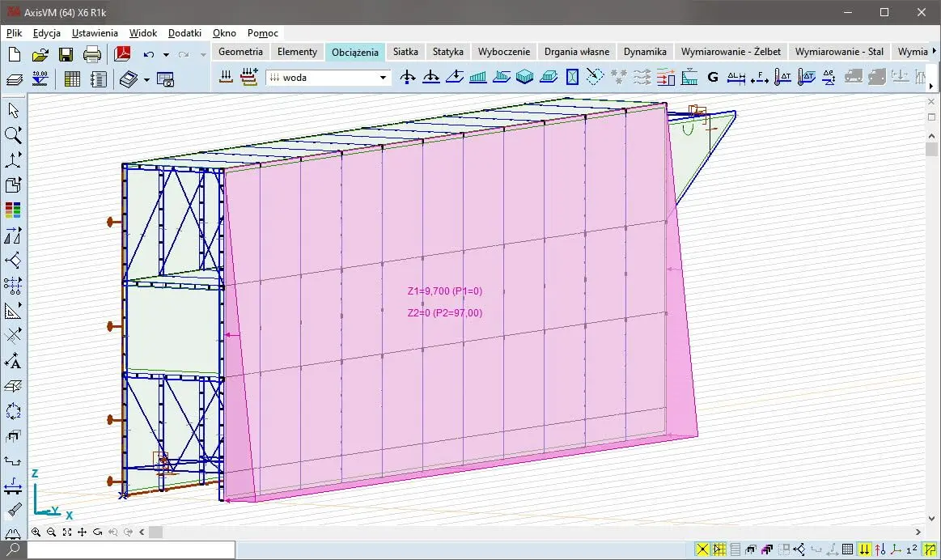Open the PDF export icon
This screenshot has height=560, width=941.
(122, 55)
